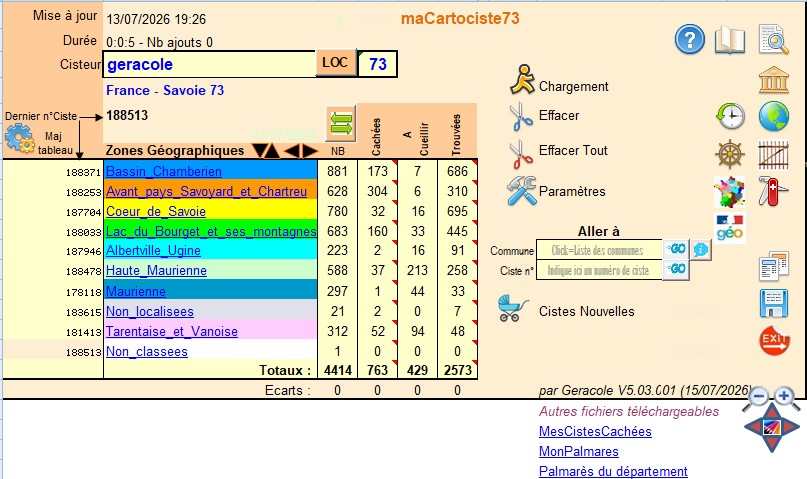Sort zones with the down triangle
Screen dimensions: 807x479
point(260,151)
